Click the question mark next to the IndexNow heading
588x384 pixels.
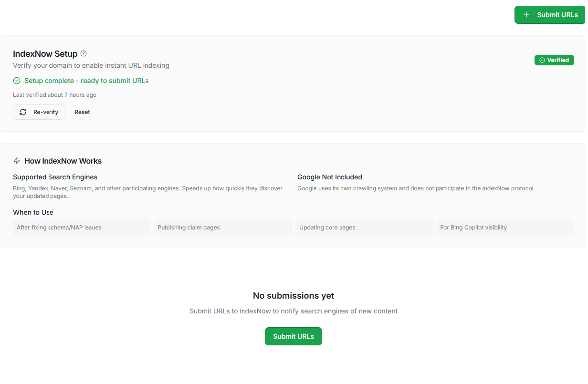[x=84, y=53]
